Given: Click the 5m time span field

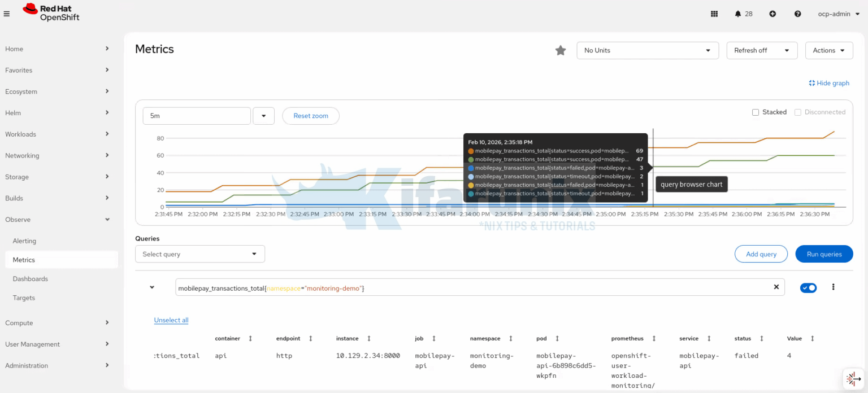Looking at the screenshot, I should pyautogui.click(x=197, y=116).
